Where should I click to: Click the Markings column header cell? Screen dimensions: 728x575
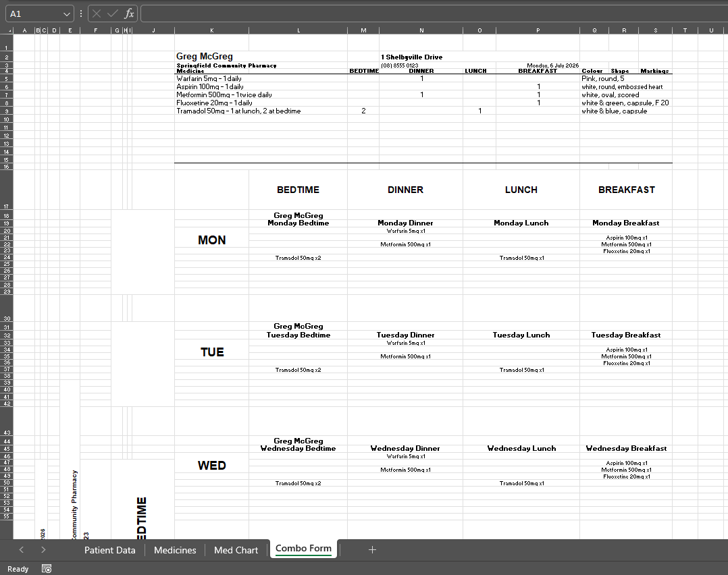click(654, 71)
